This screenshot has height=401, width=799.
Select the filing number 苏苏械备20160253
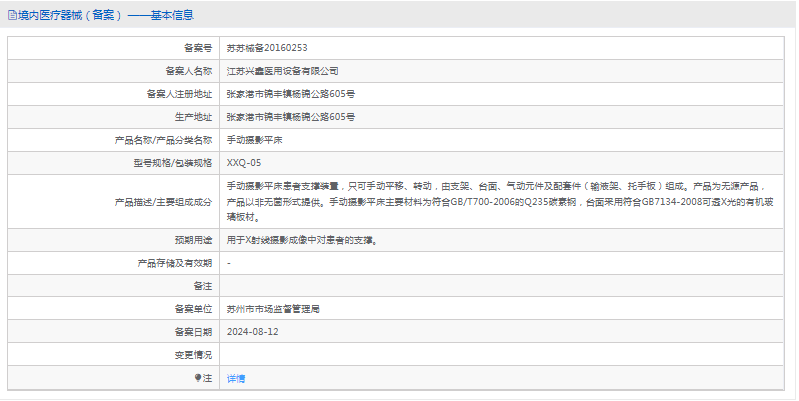pyautogui.click(x=267, y=48)
